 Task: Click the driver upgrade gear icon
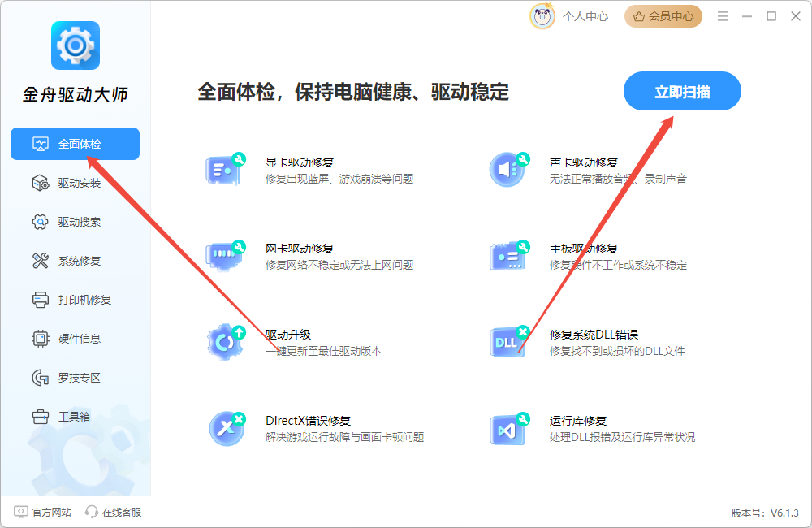point(225,342)
